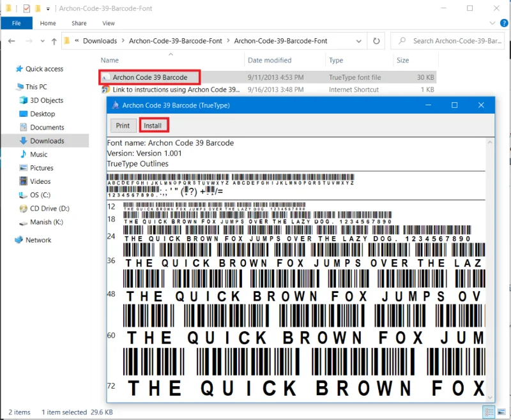Viewport: 511px width, 420px height.
Task: Click the Install button in font viewer
Action: coord(154,126)
